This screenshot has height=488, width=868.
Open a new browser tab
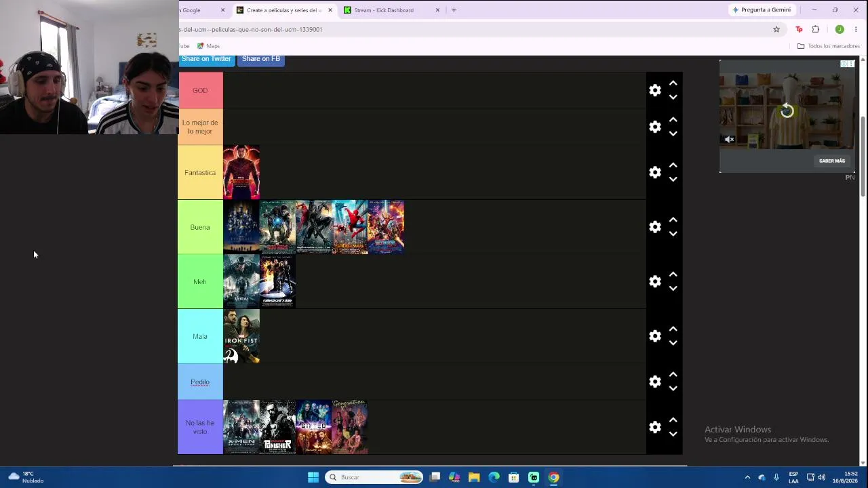pos(454,10)
